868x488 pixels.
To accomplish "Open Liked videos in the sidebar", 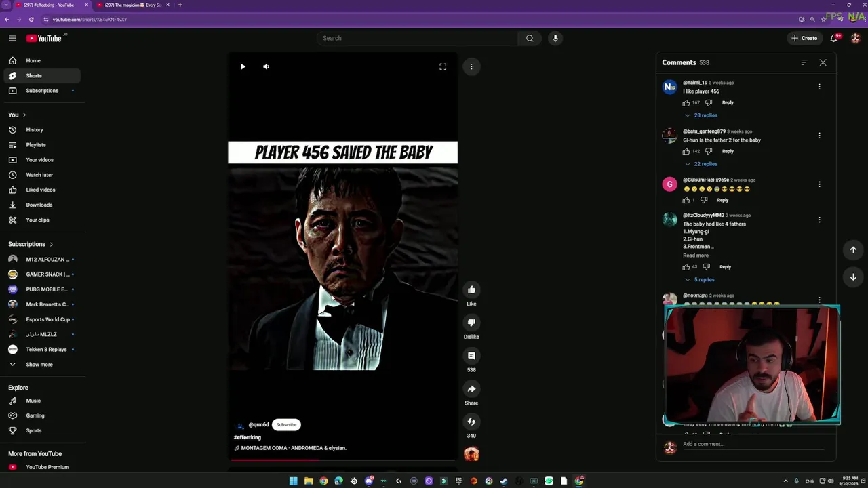I will 41,190.
